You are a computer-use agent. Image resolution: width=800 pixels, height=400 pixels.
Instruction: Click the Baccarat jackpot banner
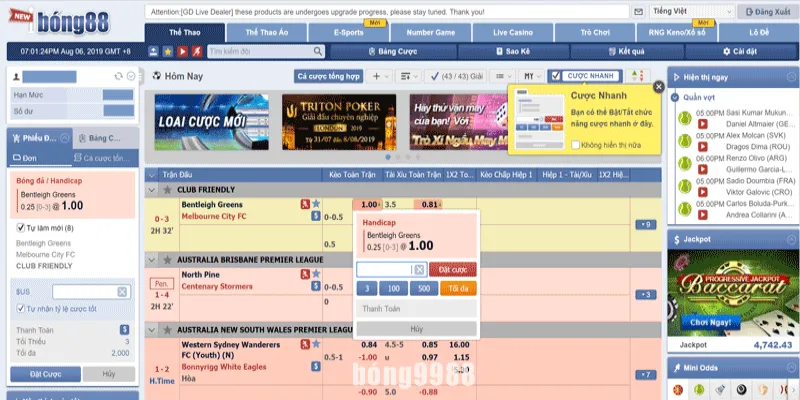pos(733,293)
